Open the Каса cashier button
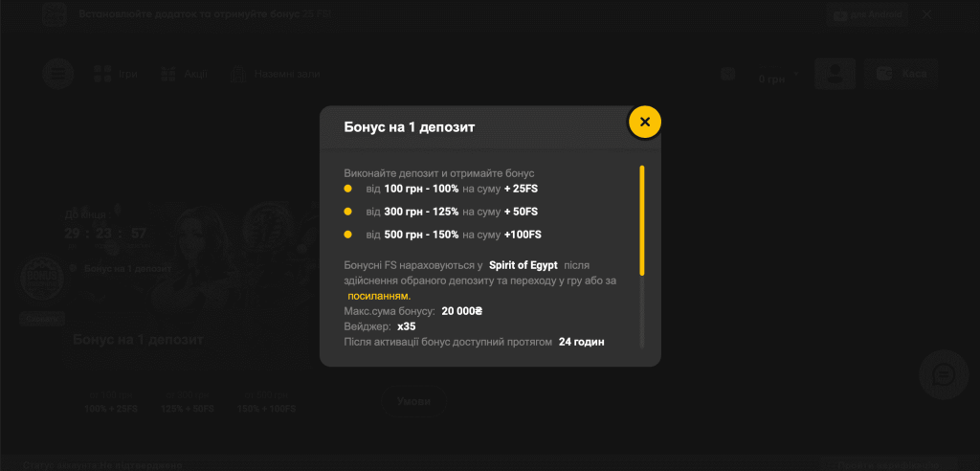 tap(901, 74)
